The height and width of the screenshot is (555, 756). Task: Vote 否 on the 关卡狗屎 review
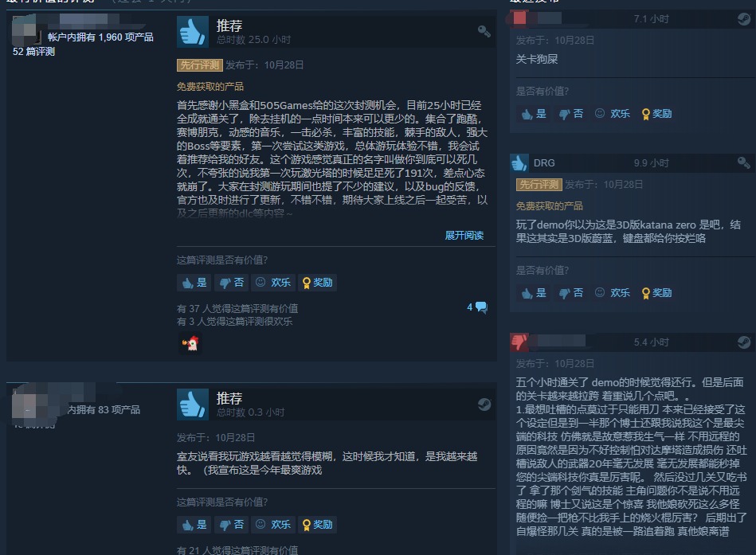(x=571, y=114)
